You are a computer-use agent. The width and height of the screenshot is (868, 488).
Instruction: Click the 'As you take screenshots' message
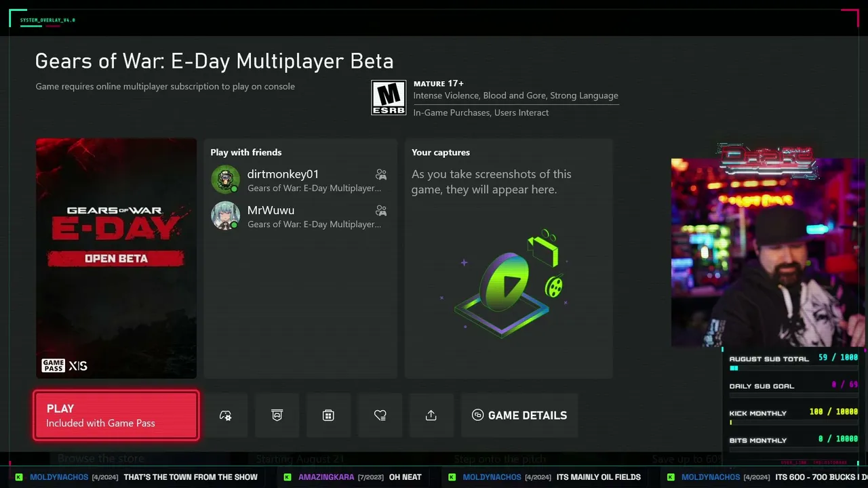(x=492, y=182)
